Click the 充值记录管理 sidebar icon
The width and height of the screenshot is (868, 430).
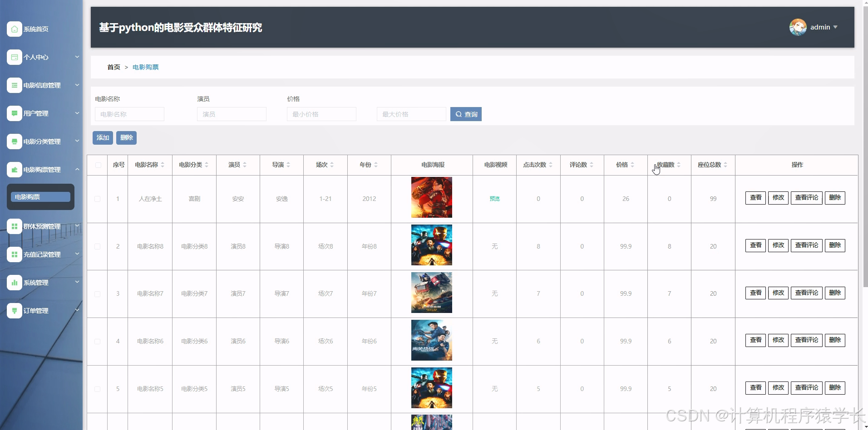[x=15, y=254]
